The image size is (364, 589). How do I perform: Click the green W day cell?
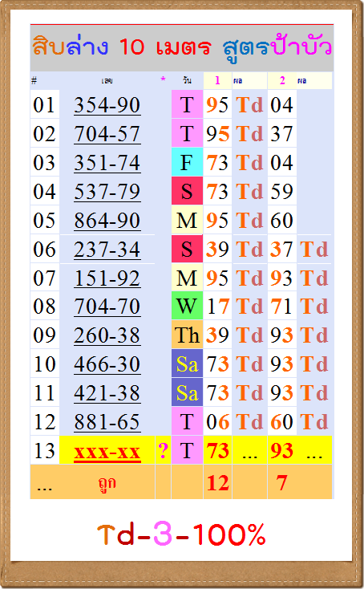click(187, 306)
